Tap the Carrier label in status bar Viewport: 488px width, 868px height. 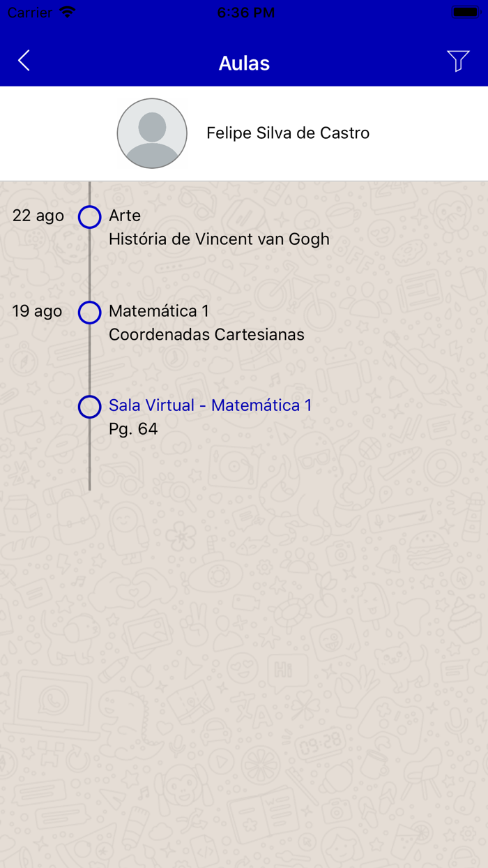29,13
